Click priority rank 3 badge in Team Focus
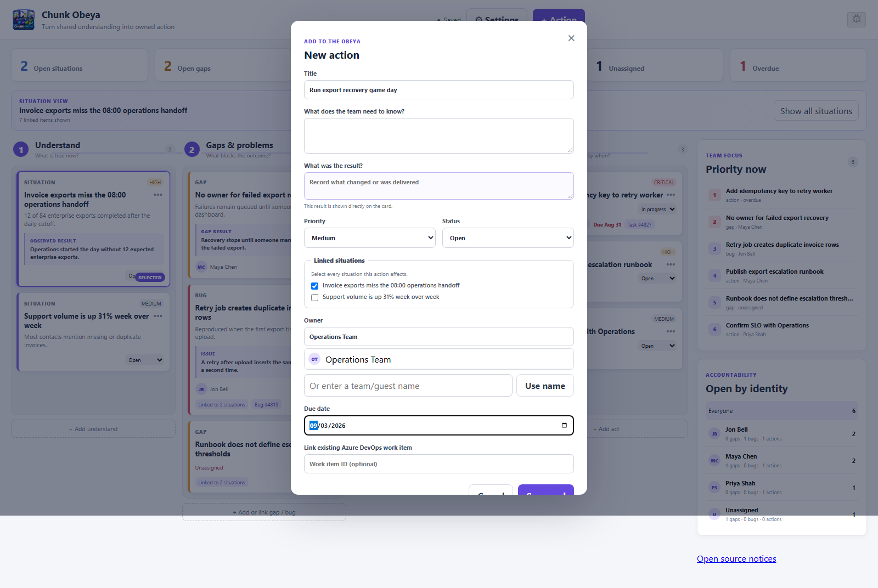This screenshot has height=588, width=878. tap(714, 248)
